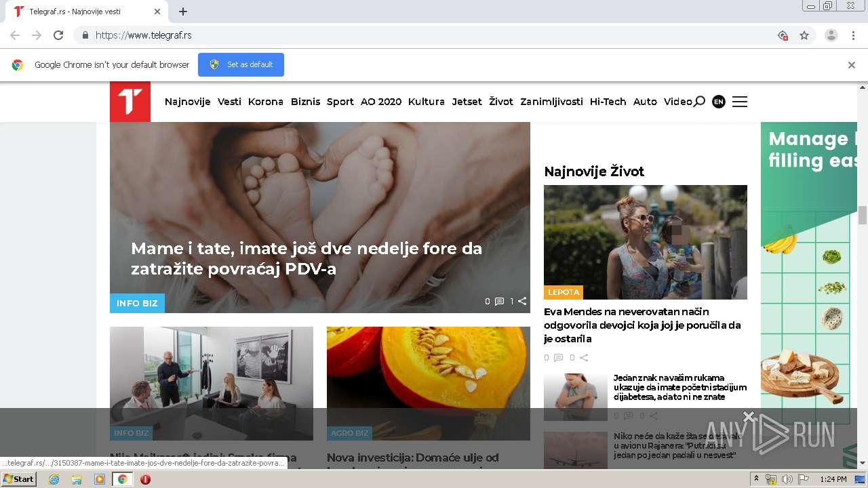Viewport: 868px width, 488px height.
Task: Open Najnovije Život section heading
Action: (x=594, y=171)
